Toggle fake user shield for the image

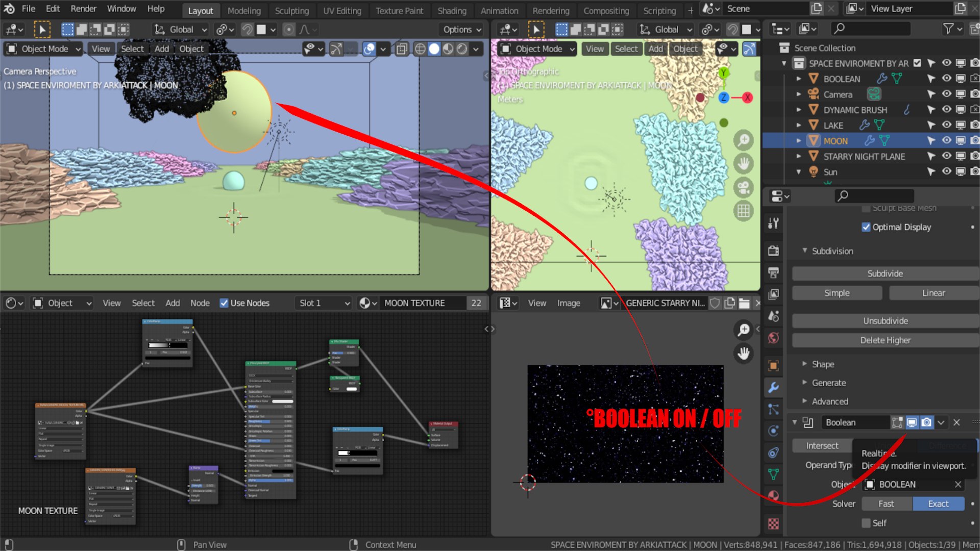pos(715,303)
